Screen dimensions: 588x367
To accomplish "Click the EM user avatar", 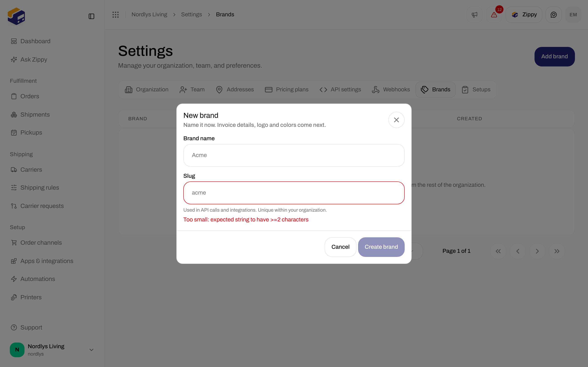I will 573,14.
